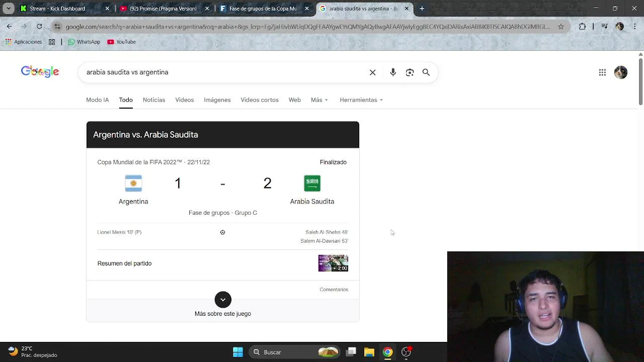This screenshot has width=644, height=362.
Task: Open site information icon in address bar
Action: click(x=57, y=26)
